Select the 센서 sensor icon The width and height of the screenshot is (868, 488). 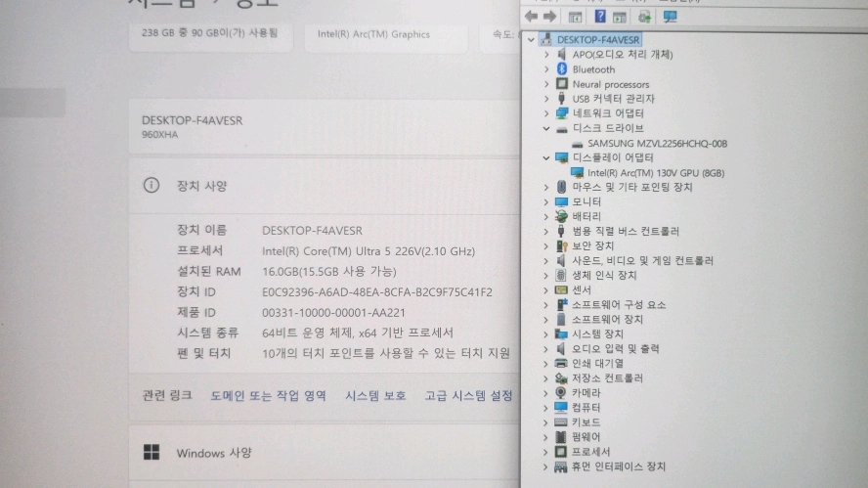tap(561, 289)
